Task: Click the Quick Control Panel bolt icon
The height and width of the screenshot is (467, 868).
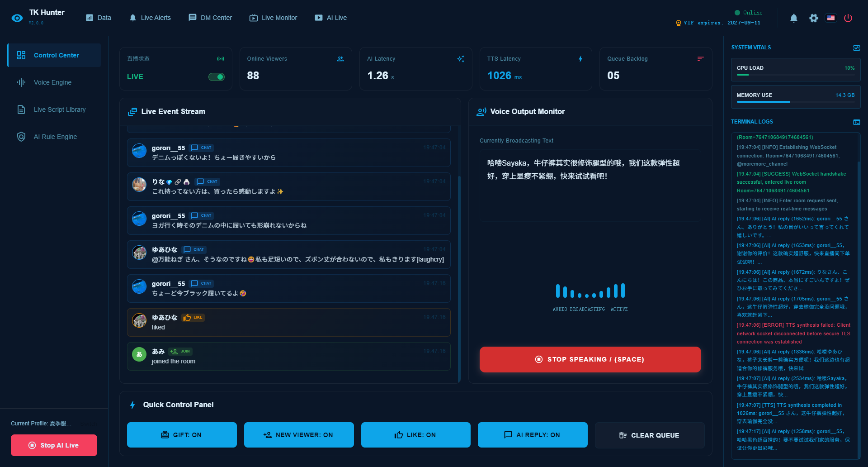Action: (132, 405)
